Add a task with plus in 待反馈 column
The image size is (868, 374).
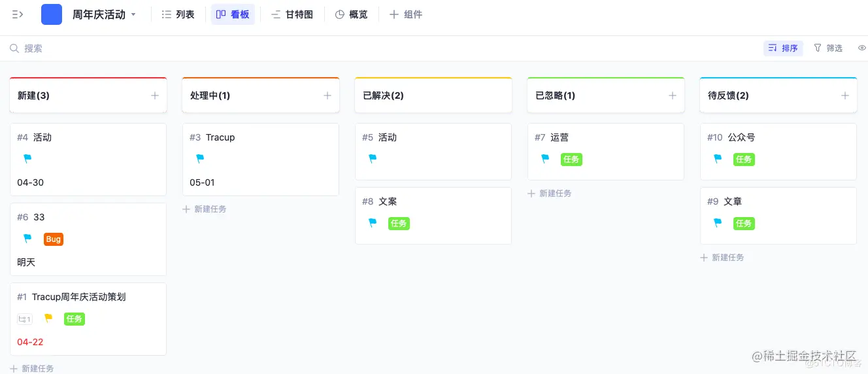[845, 95]
